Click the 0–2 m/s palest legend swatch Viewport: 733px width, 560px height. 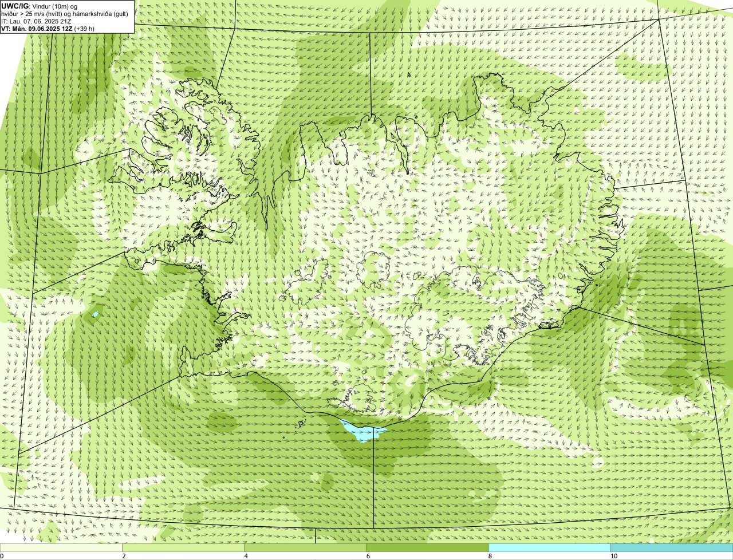click(x=61, y=547)
